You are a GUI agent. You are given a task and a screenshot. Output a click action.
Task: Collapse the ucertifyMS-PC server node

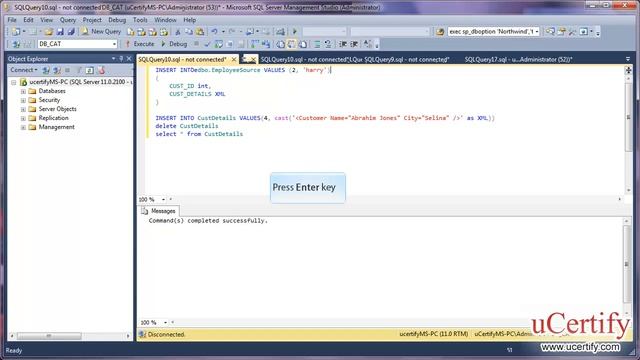(x=13, y=82)
